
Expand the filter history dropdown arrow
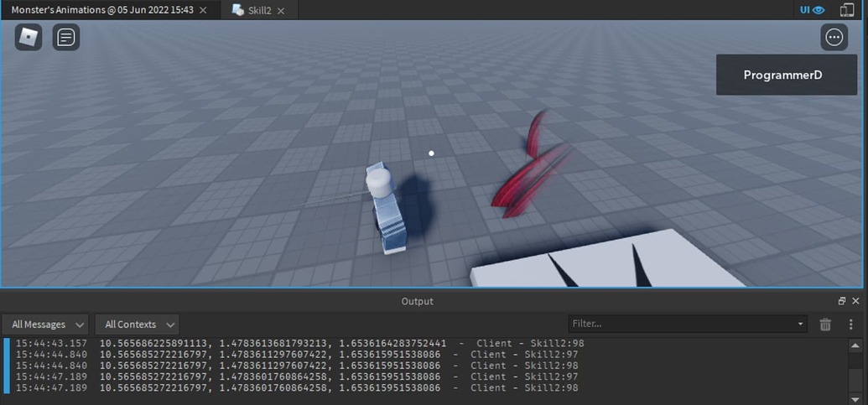800,324
